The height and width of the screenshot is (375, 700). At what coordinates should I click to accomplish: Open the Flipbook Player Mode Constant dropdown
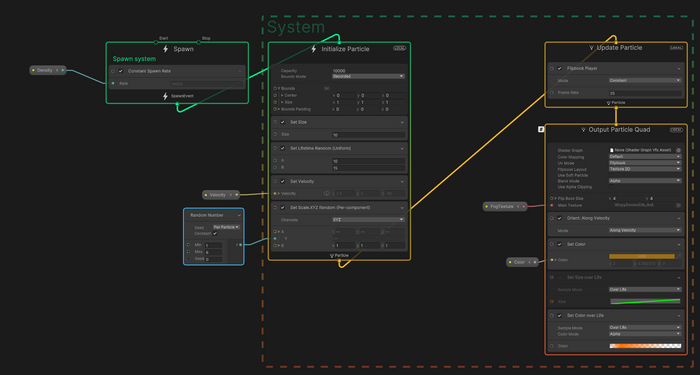point(645,80)
